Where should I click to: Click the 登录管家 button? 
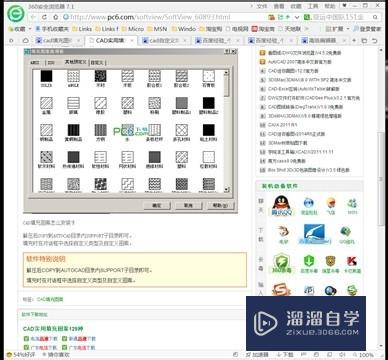point(368,29)
